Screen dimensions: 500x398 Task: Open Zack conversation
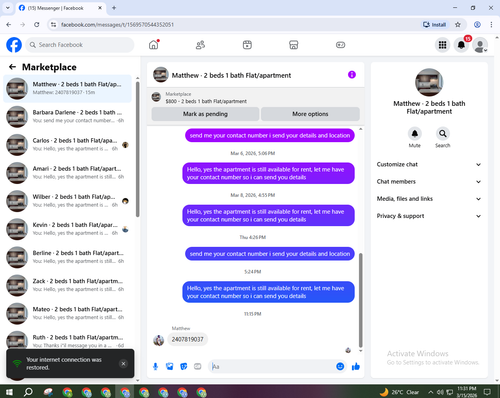click(68, 285)
